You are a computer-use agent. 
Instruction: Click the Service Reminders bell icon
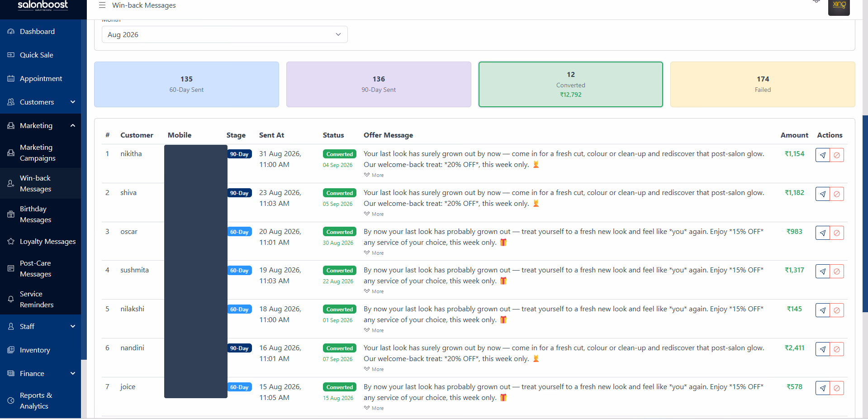click(11, 300)
